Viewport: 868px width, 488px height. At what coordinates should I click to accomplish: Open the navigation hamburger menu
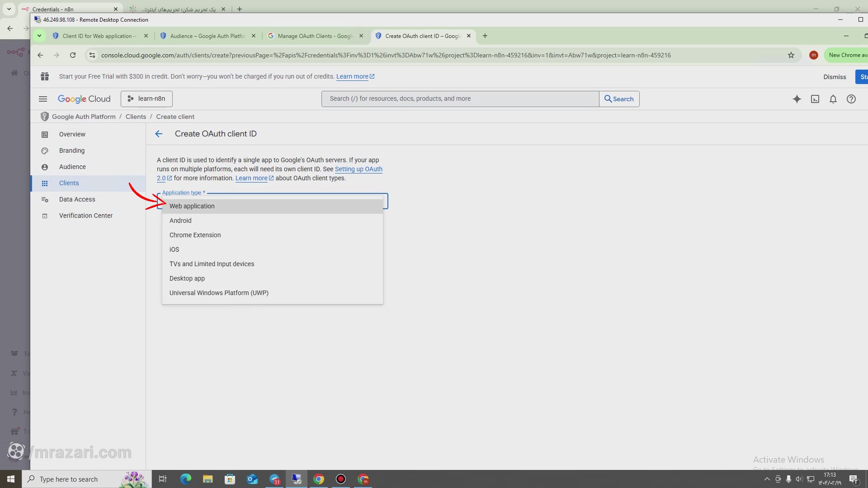42,99
